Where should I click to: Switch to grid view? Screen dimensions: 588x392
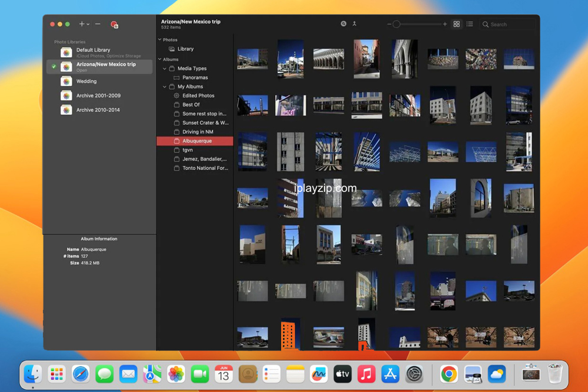456,24
